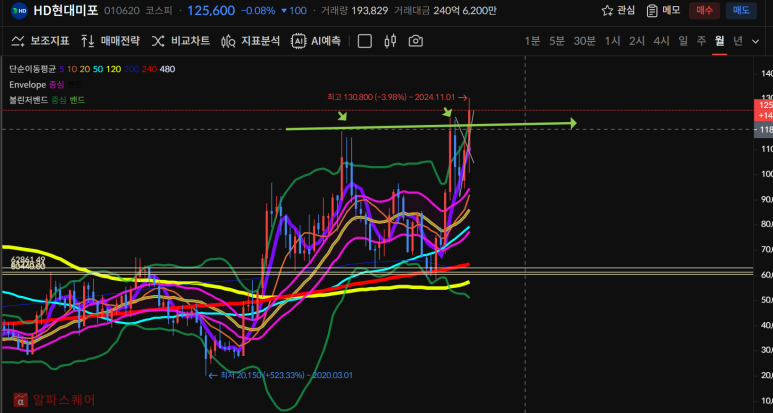Viewport: 773px width, 413px height.
Task: Open the 보조지표 indicators menu
Action: click(40, 41)
